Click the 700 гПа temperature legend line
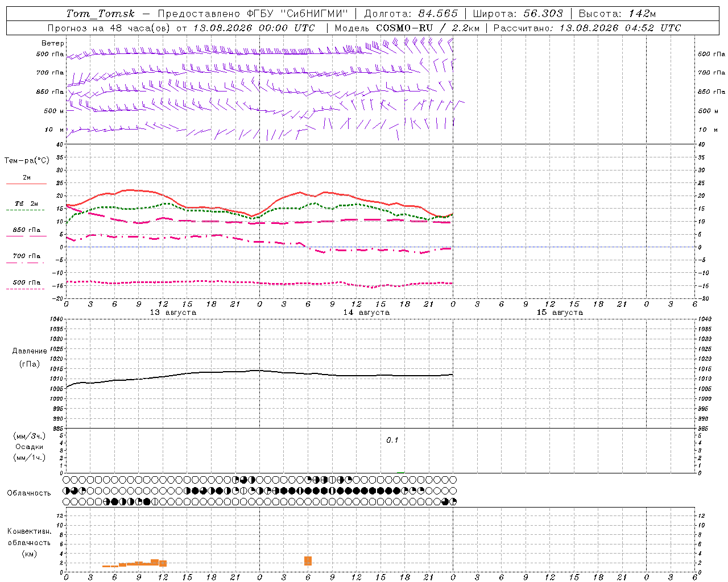This screenshot has height=582, width=728. (x=26, y=263)
